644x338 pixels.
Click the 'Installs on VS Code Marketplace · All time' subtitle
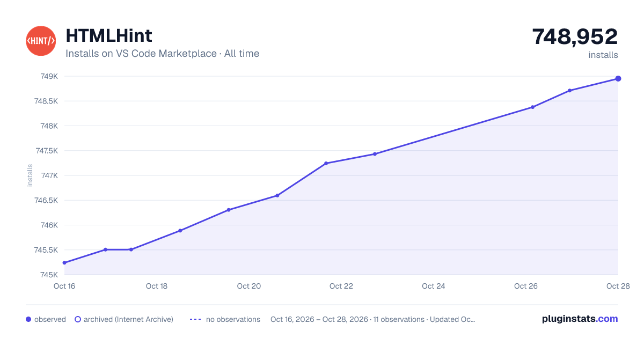tap(162, 54)
